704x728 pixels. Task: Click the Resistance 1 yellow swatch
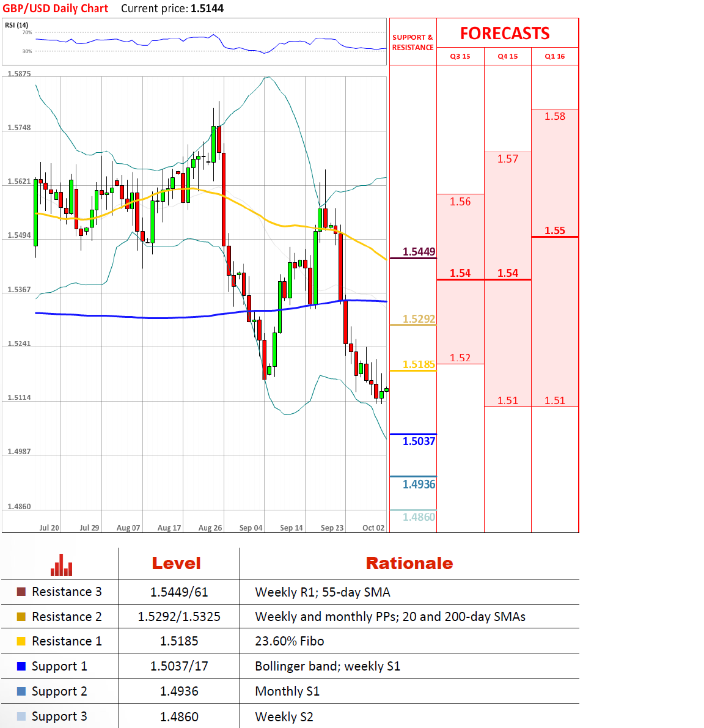coord(21,641)
